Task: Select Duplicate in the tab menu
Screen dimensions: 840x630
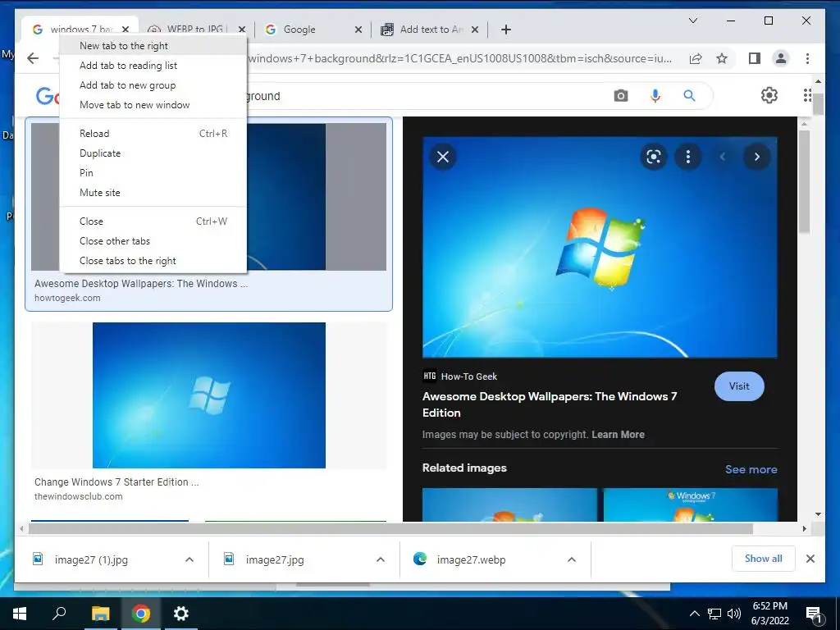Action: [x=153, y=153]
